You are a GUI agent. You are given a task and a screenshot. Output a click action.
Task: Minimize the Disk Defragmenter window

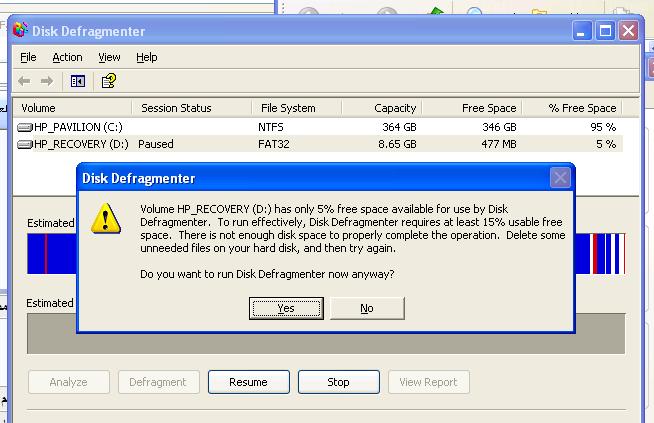582,31
